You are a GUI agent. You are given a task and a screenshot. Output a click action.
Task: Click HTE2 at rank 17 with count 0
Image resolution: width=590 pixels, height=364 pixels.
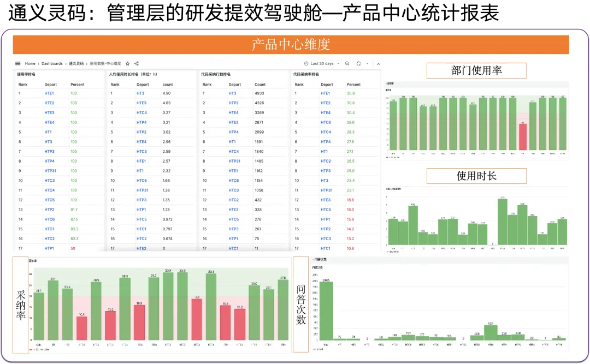[x=141, y=248]
